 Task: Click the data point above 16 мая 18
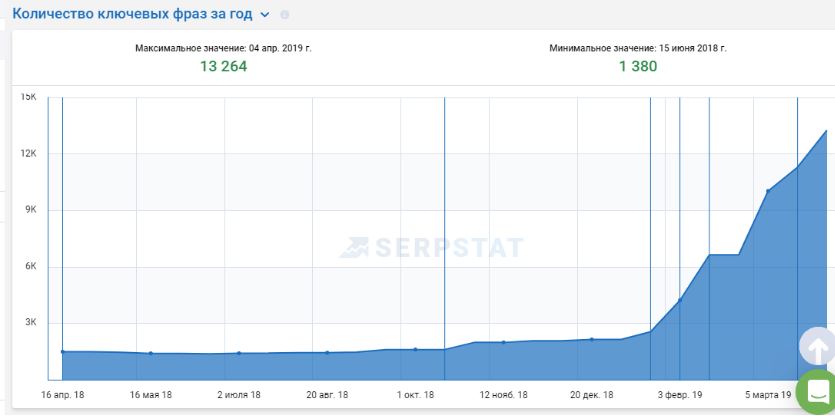[151, 353]
